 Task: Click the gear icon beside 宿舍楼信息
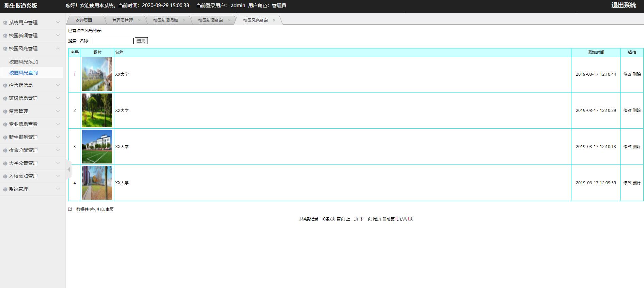click(5, 86)
